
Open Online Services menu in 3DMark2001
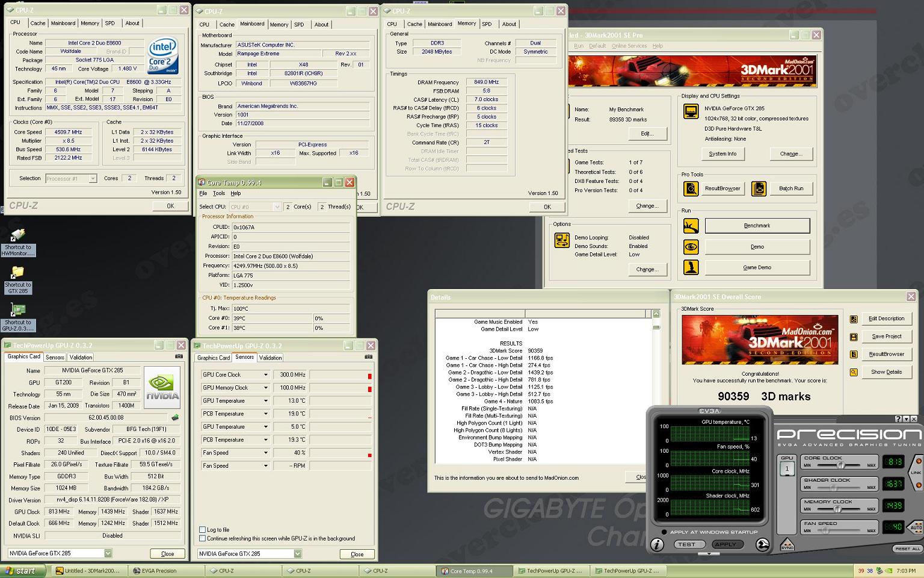coord(629,46)
